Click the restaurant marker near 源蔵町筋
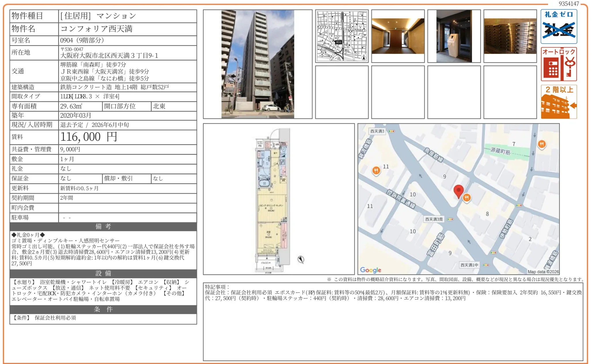The height and width of the screenshot is (364, 592). pyautogui.click(x=542, y=144)
